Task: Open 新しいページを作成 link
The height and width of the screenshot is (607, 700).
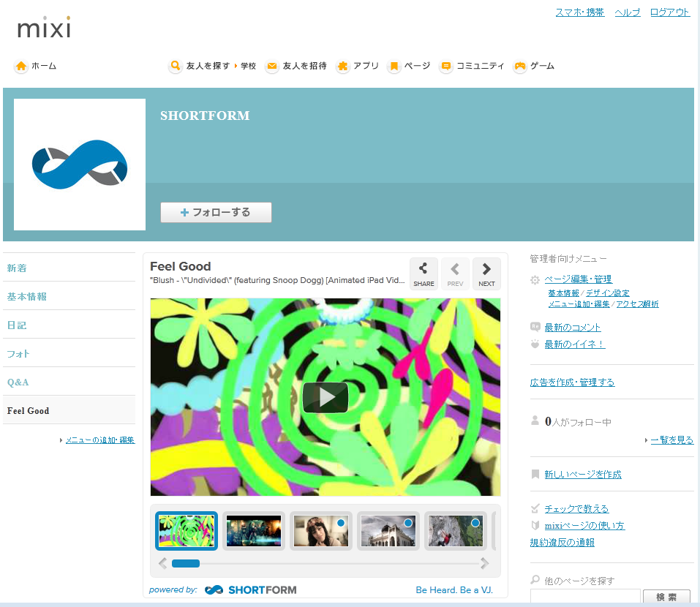Action: tap(582, 475)
